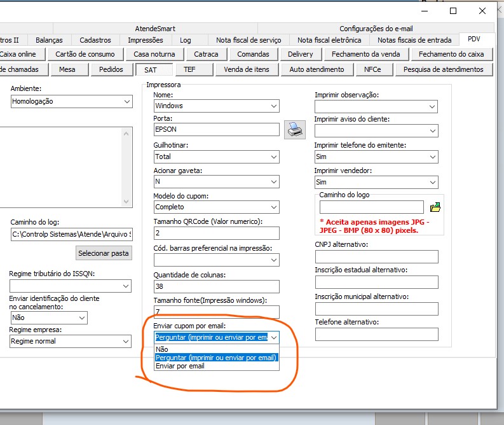The image size is (504, 425).
Task: Switch to Venda de itens tab
Action: pos(247,69)
